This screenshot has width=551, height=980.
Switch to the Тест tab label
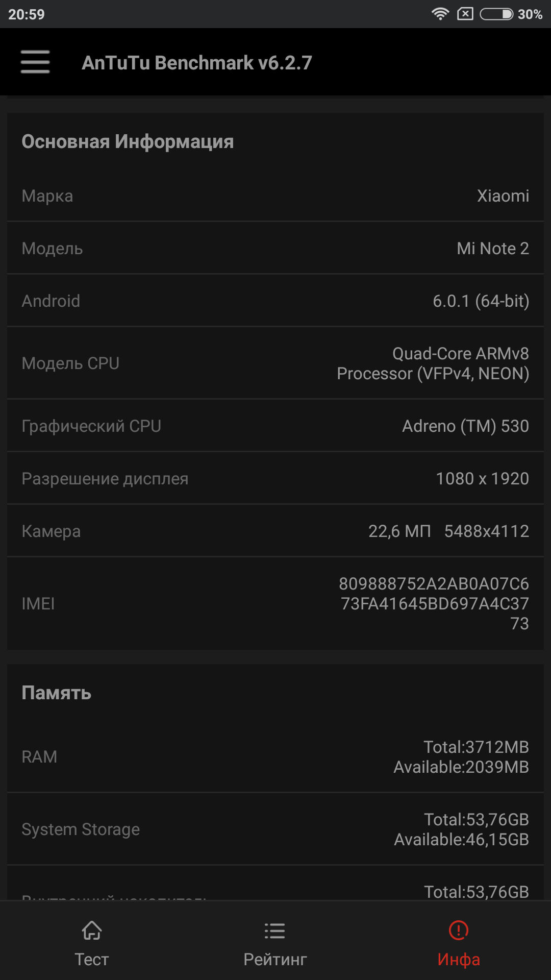tap(92, 960)
